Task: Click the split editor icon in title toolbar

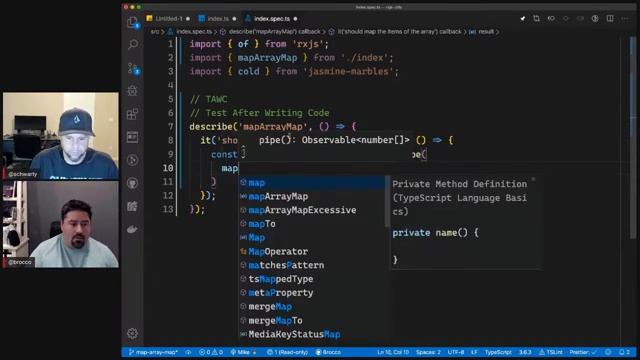Action: tap(610, 18)
